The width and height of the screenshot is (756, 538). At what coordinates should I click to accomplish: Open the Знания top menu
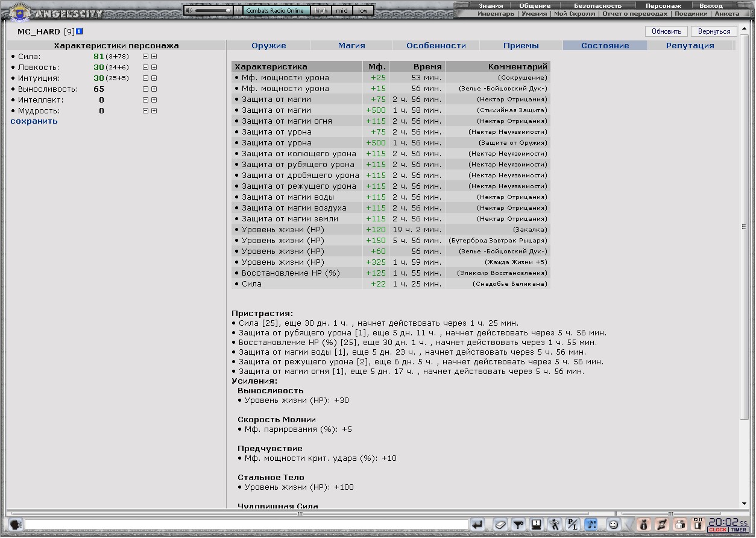tap(491, 5)
